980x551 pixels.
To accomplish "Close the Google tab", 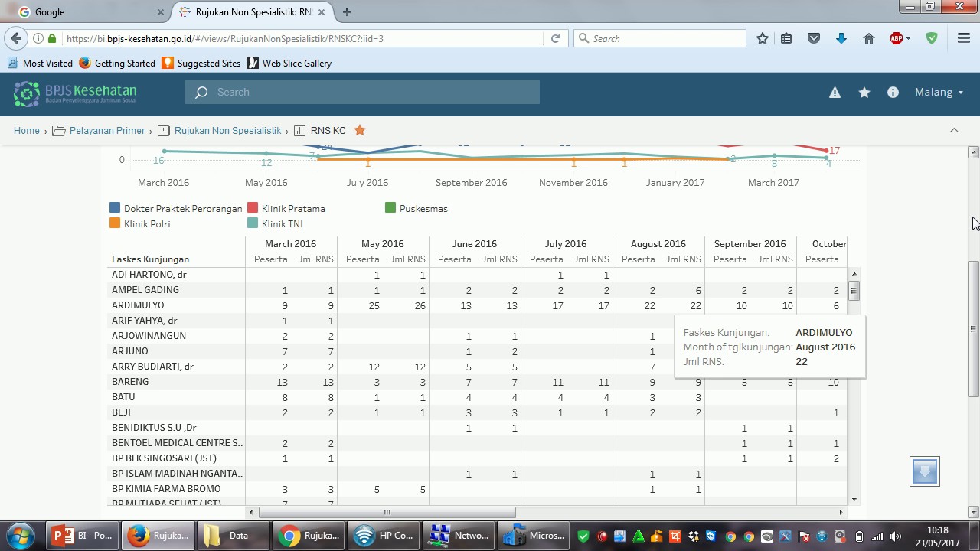I will pos(161,12).
